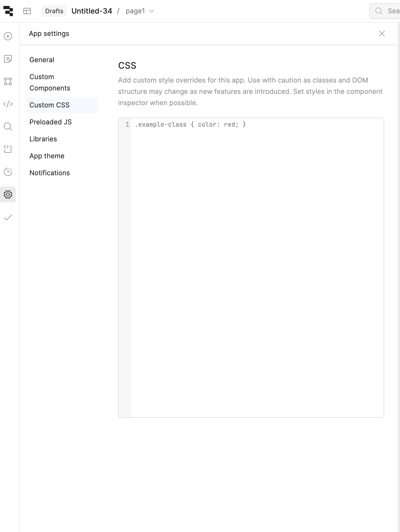Open the Code panel icon

(8, 104)
